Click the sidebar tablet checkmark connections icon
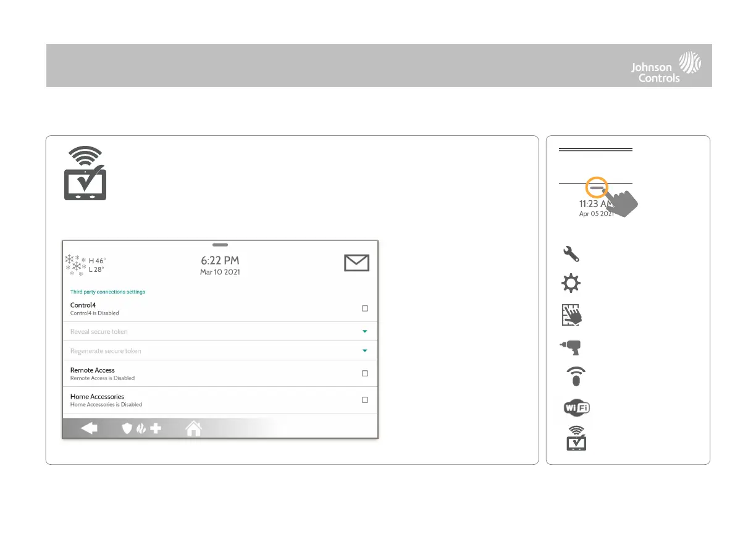 (576, 438)
